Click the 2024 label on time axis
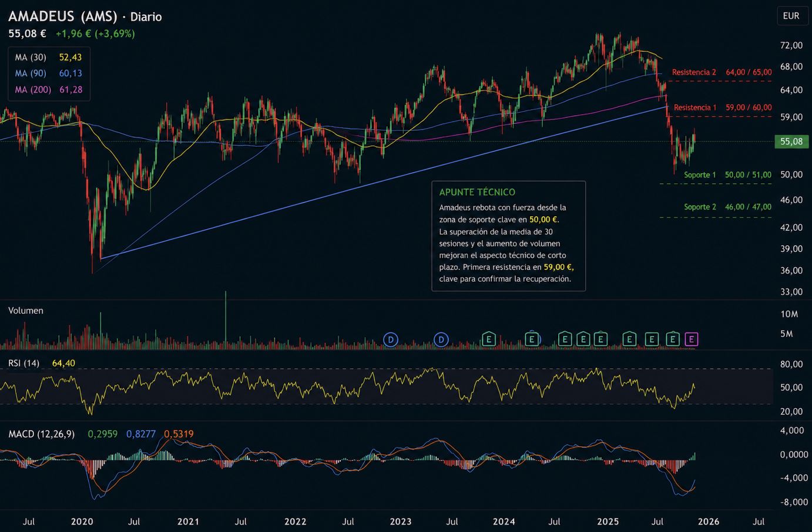The image size is (812, 532). tap(504, 521)
